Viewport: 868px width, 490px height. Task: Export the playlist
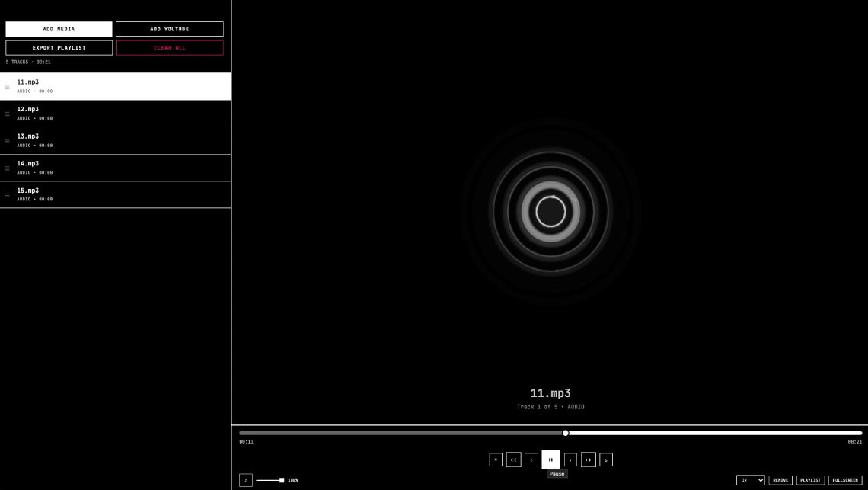[59, 47]
